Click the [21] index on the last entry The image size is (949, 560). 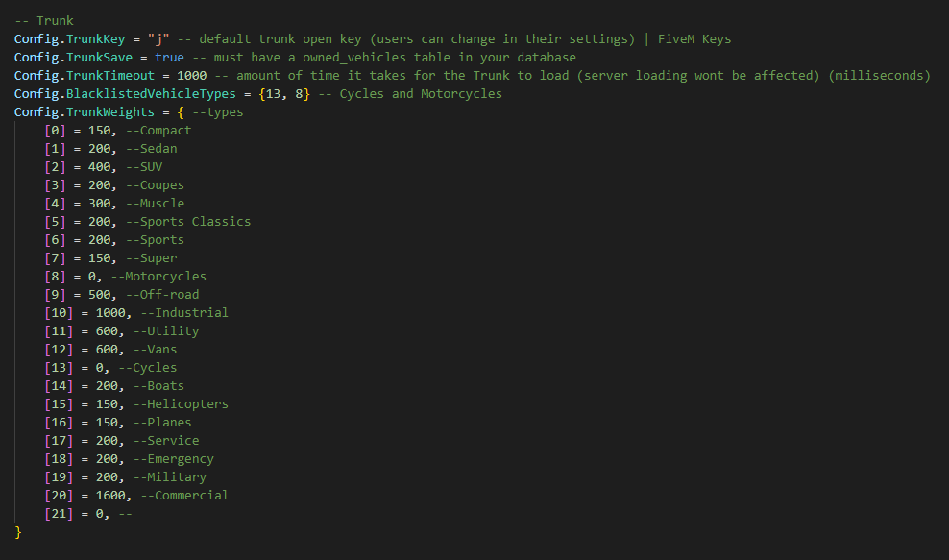coord(59,513)
